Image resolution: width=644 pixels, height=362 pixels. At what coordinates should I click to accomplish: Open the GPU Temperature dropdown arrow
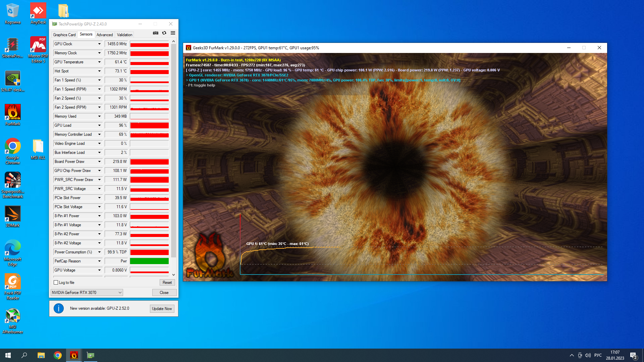click(x=99, y=62)
